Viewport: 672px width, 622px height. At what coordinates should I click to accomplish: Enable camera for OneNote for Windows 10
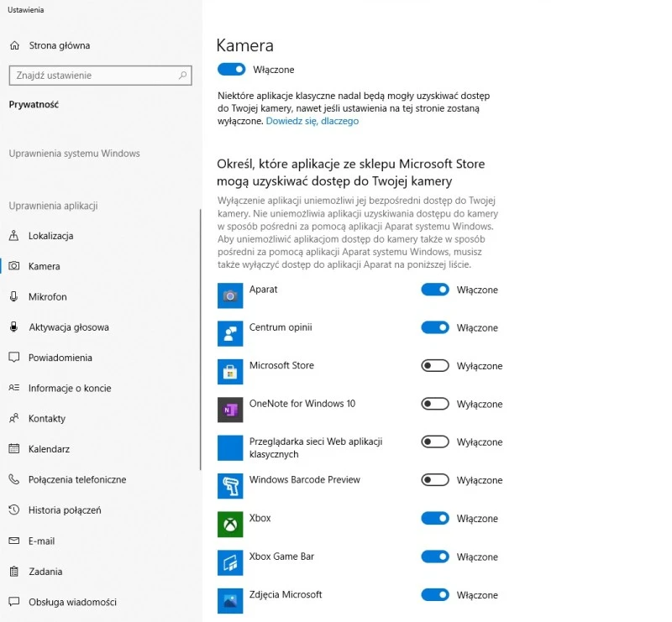(435, 404)
